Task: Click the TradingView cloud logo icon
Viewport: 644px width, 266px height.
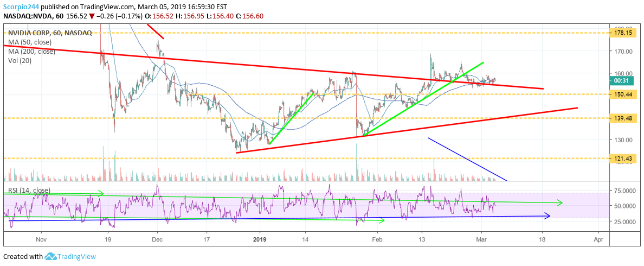Action: click(x=51, y=256)
